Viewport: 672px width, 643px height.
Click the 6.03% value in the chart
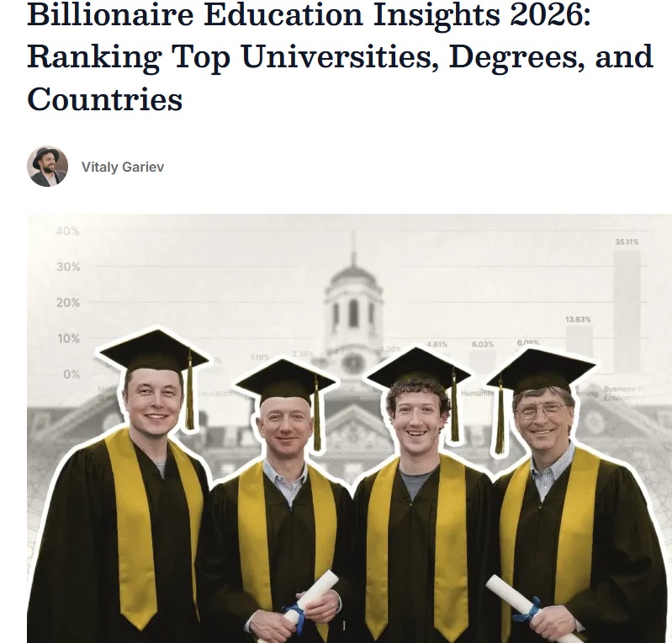(483, 344)
